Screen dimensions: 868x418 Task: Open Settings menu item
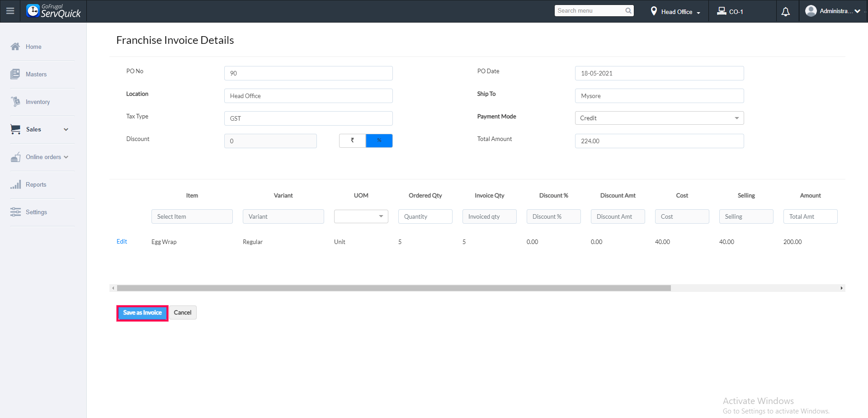[36, 212]
